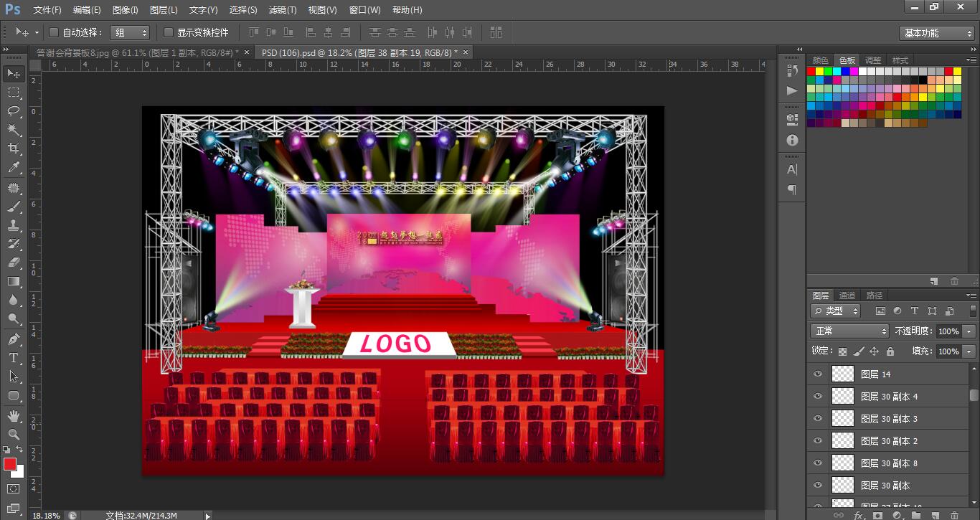Open the 正常 blend mode dropdown
This screenshot has width=980, height=520.
[849, 331]
